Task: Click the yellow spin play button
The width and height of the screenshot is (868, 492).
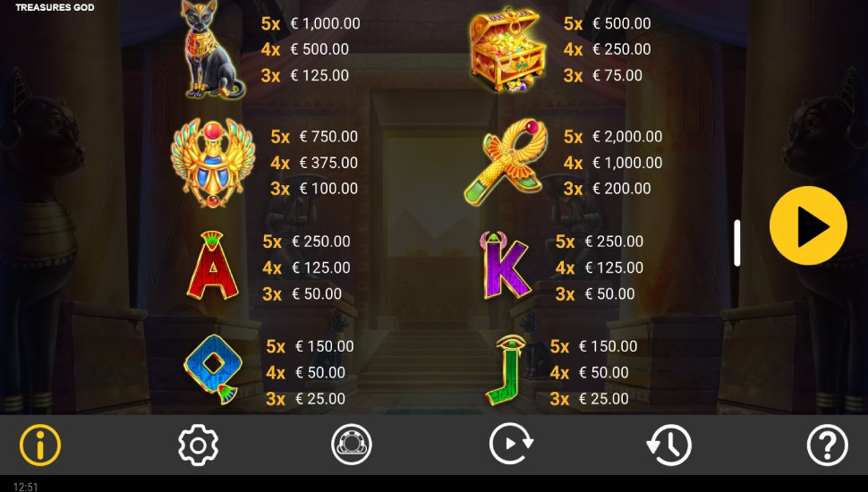Action: (808, 225)
